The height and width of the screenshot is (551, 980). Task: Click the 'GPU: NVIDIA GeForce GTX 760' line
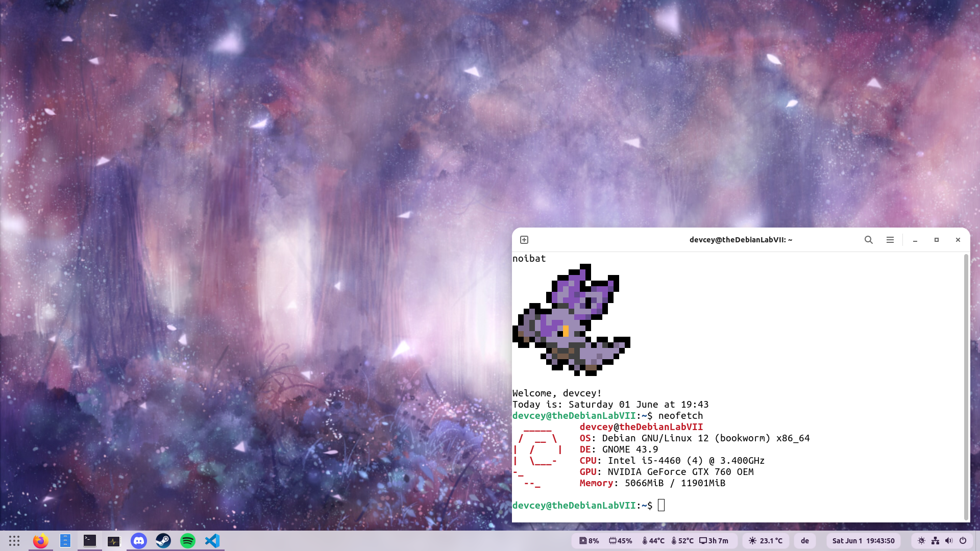click(x=667, y=472)
